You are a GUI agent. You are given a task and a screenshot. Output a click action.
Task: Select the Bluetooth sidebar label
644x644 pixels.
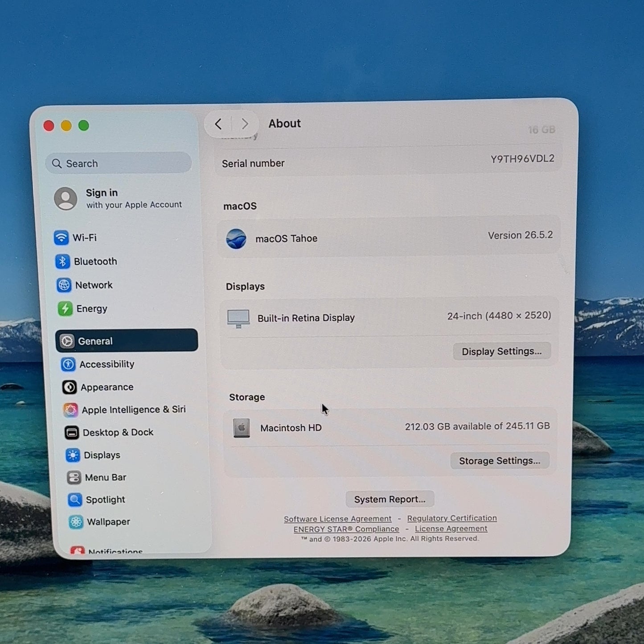[95, 261]
